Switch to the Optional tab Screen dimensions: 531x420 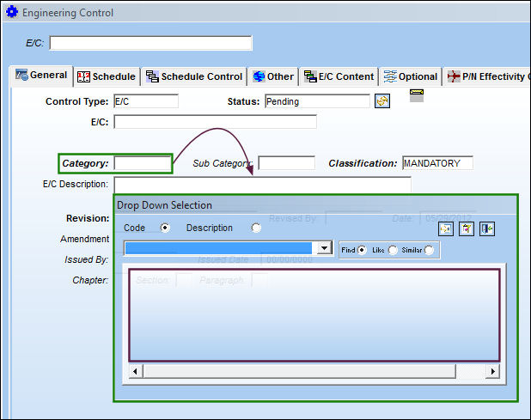tap(411, 76)
